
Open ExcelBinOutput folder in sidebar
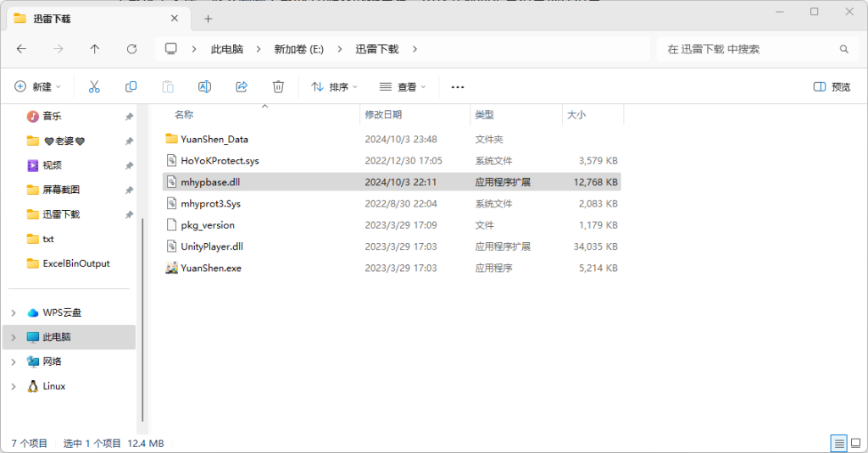[x=70, y=263]
